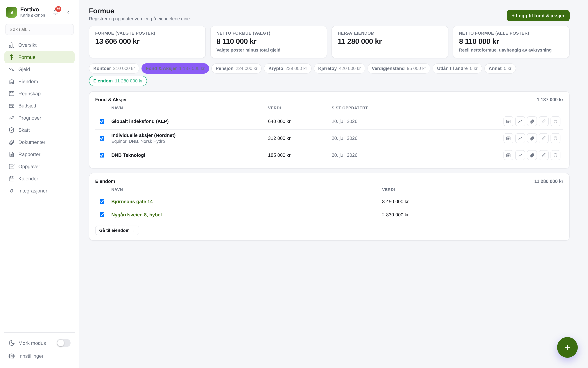The image size is (588, 368).
Task: Click the Integrasjoner link icon
Action: (12, 191)
